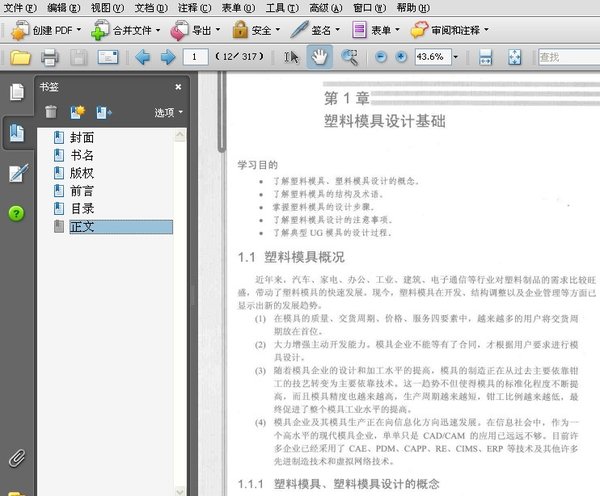Open the 编辑 menu
Viewport: 600px width, 496px height.
tap(64, 8)
